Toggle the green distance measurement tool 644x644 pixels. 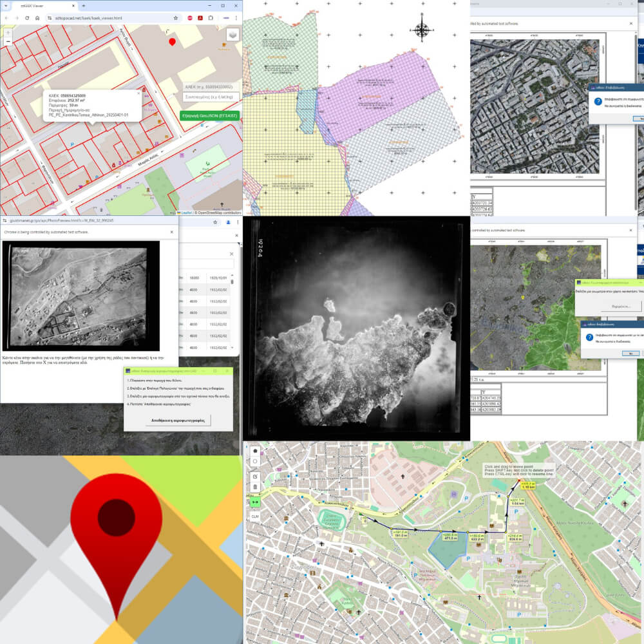pos(255,502)
